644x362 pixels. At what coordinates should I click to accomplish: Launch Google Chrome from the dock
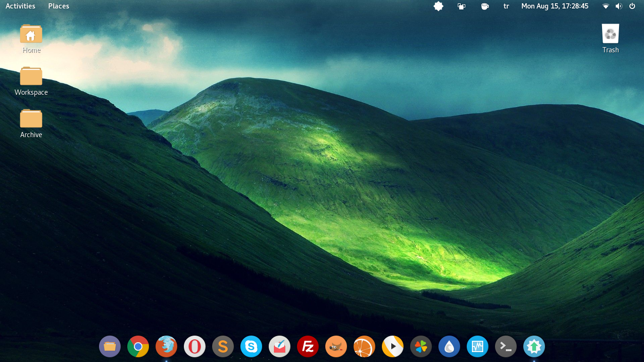click(138, 346)
